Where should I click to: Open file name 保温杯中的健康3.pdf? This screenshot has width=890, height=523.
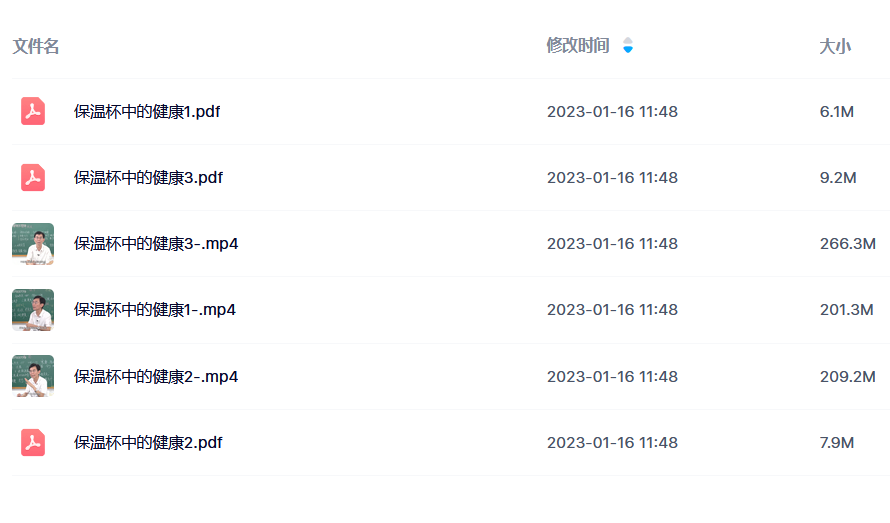tap(148, 177)
